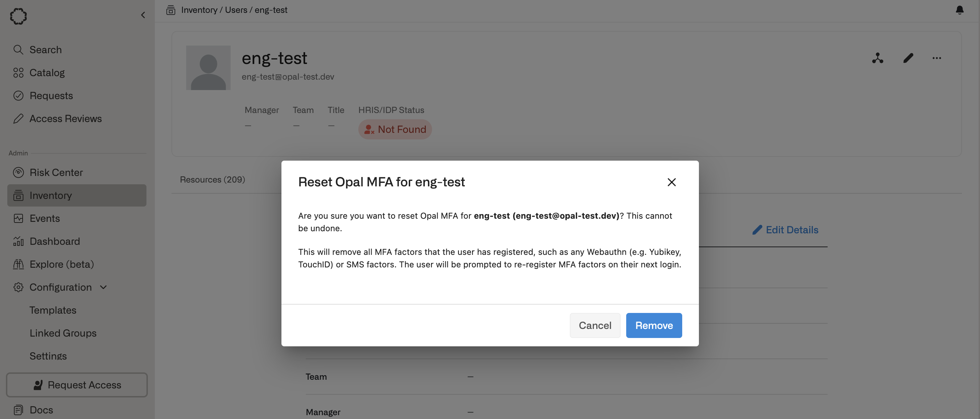Click the Edit Details link

point(785,230)
